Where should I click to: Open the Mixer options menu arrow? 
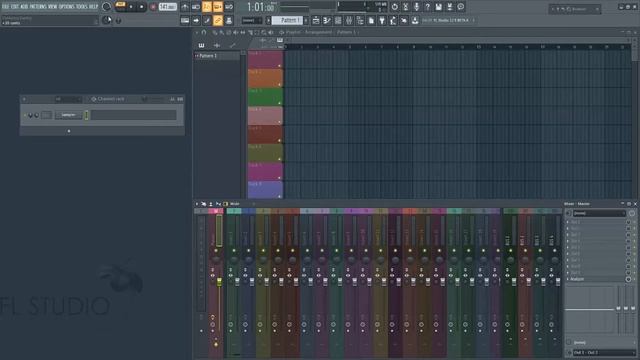pyautogui.click(x=197, y=204)
